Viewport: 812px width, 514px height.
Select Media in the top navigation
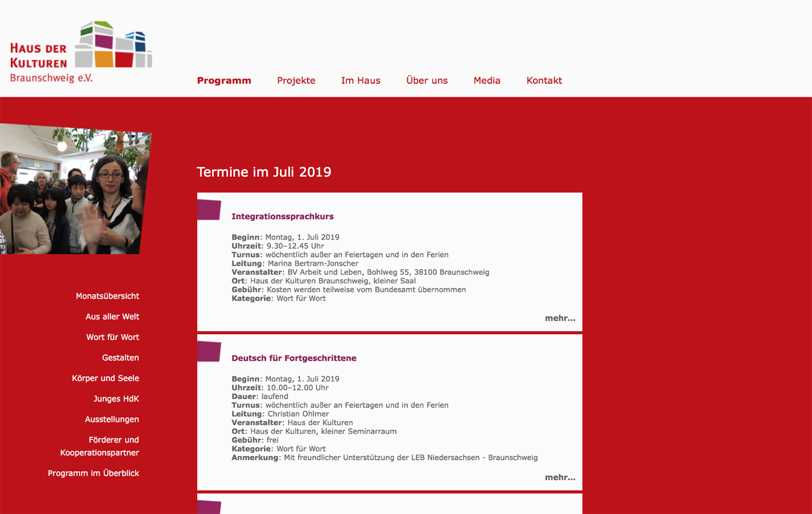[x=487, y=81]
